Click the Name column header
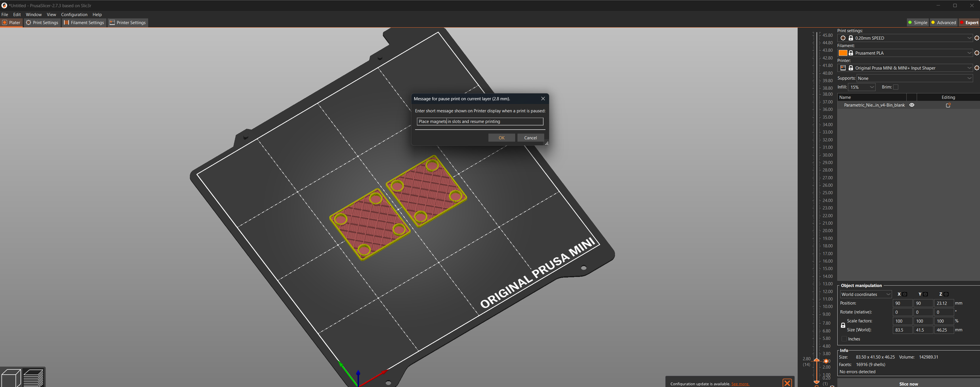 872,97
